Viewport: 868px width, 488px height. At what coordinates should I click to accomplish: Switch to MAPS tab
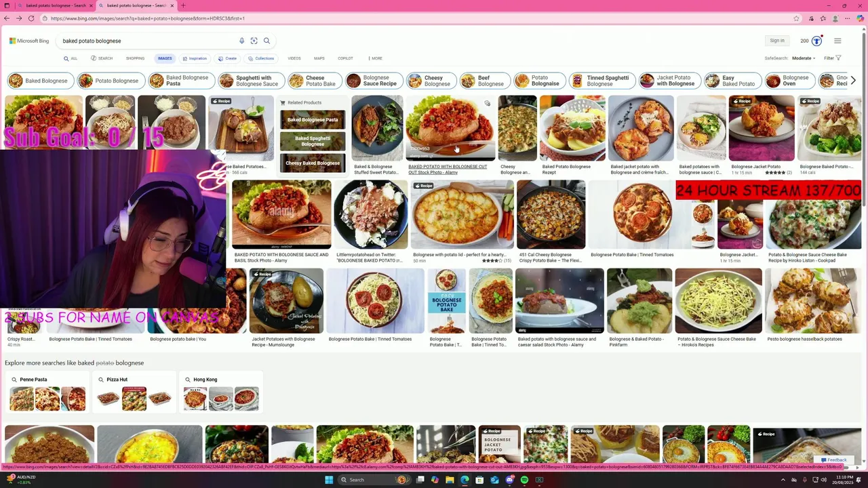click(319, 58)
